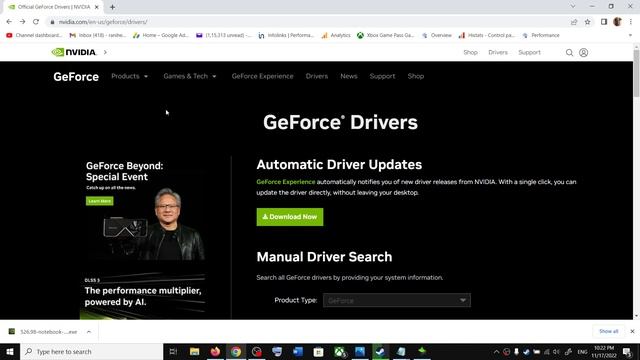Open Support in the top NVIDIA header
Viewport: 640px width, 360px height.
(x=529, y=53)
